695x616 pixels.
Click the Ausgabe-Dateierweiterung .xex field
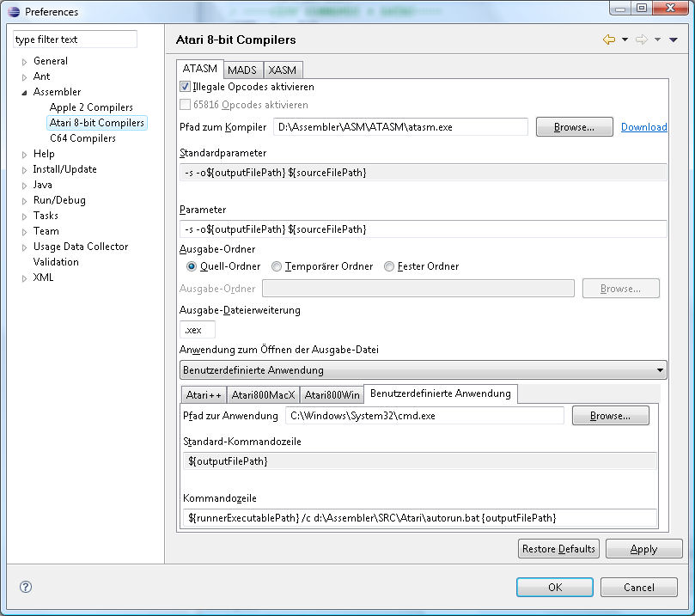coord(198,330)
